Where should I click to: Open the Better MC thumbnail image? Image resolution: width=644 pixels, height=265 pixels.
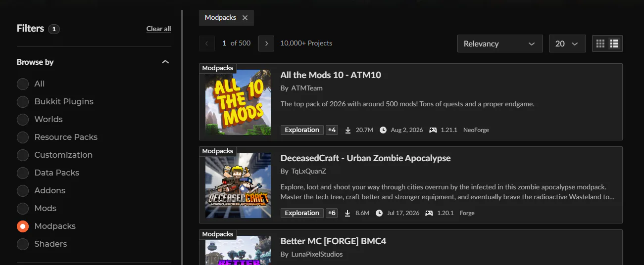tap(238, 250)
